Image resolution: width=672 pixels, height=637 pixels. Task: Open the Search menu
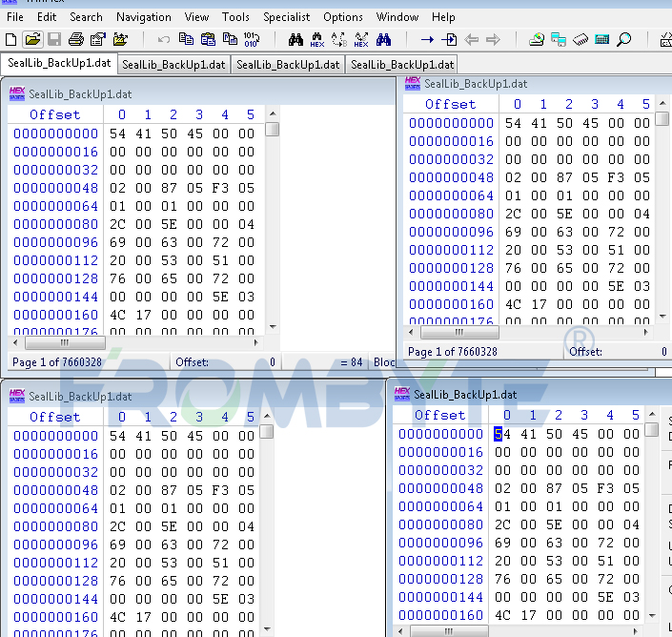[86, 17]
